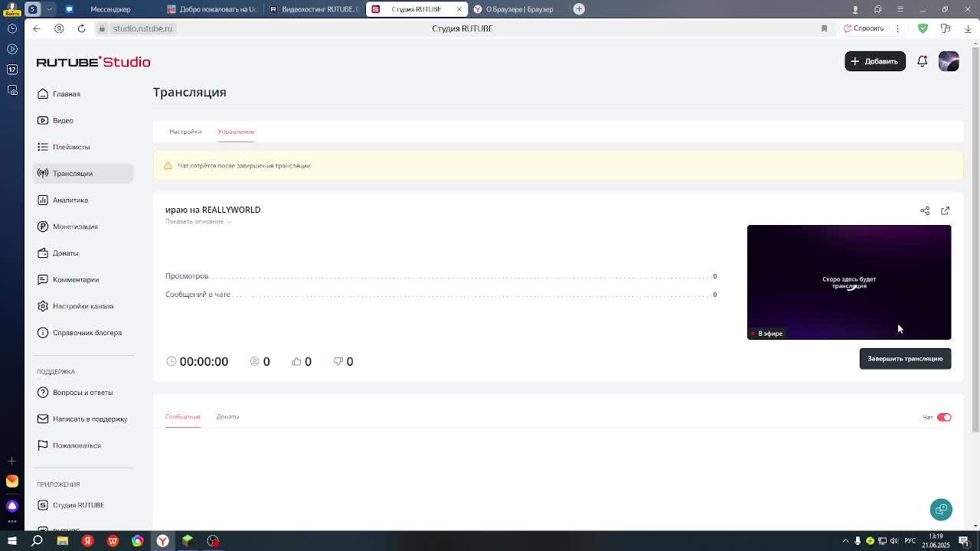Open browser downloads icon
This screenshot has height=551, width=980.
point(968,28)
